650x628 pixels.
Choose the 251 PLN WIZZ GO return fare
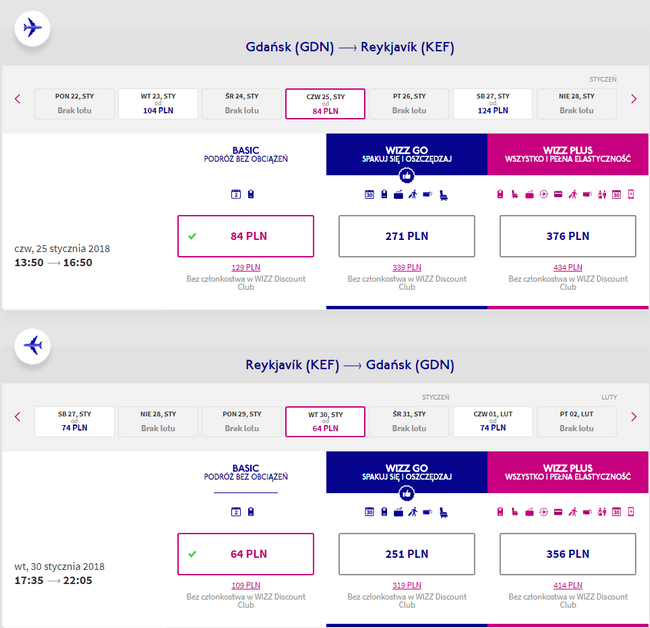click(x=407, y=554)
